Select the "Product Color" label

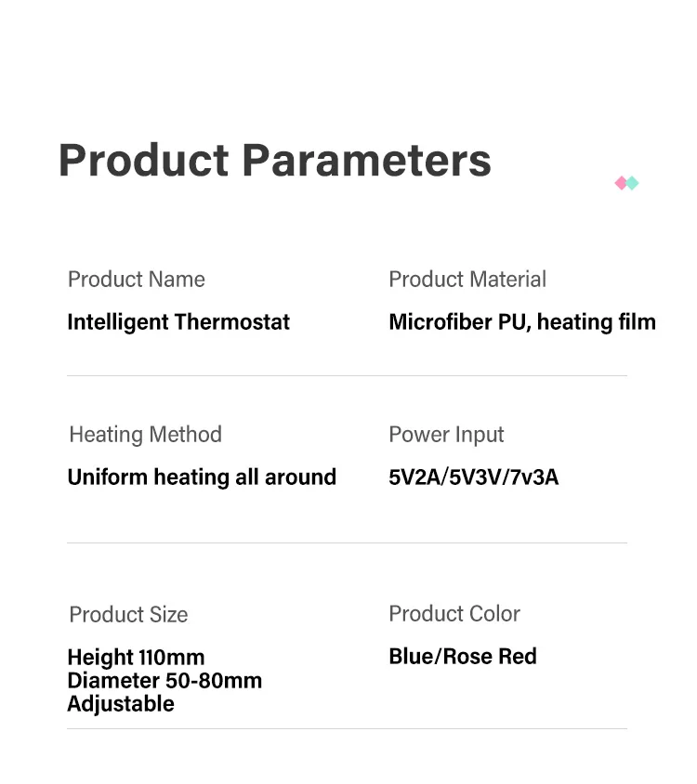(x=454, y=614)
